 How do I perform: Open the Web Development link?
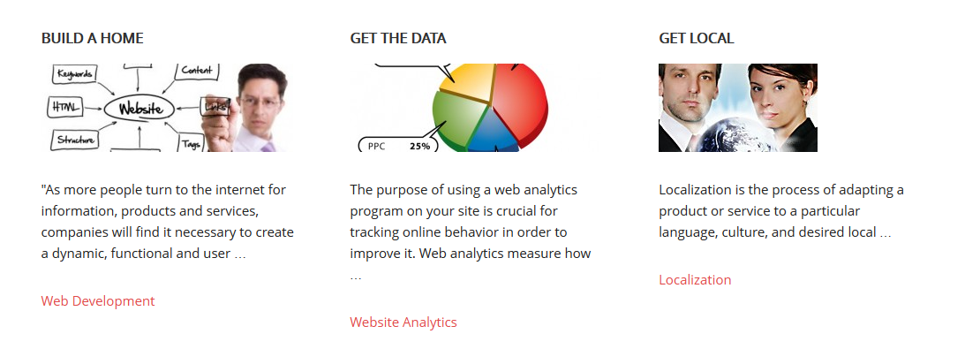coord(97,300)
